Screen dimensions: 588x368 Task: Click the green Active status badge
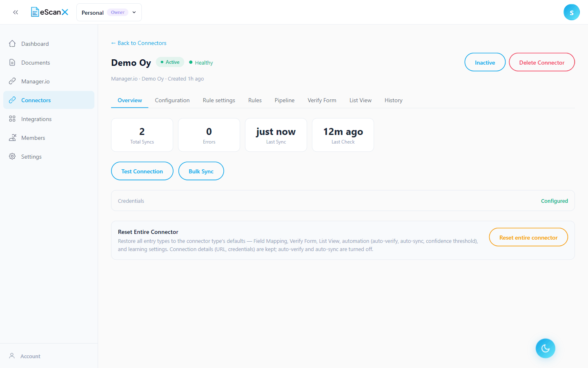(x=170, y=62)
